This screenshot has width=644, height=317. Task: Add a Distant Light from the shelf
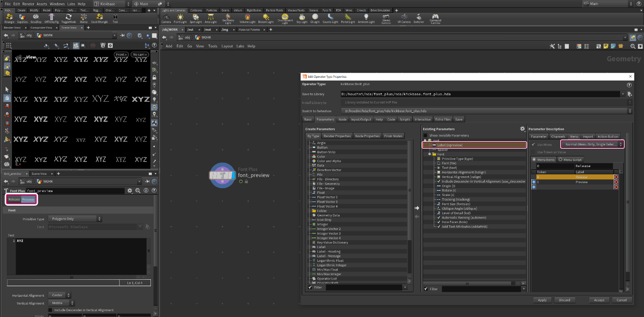265,18
